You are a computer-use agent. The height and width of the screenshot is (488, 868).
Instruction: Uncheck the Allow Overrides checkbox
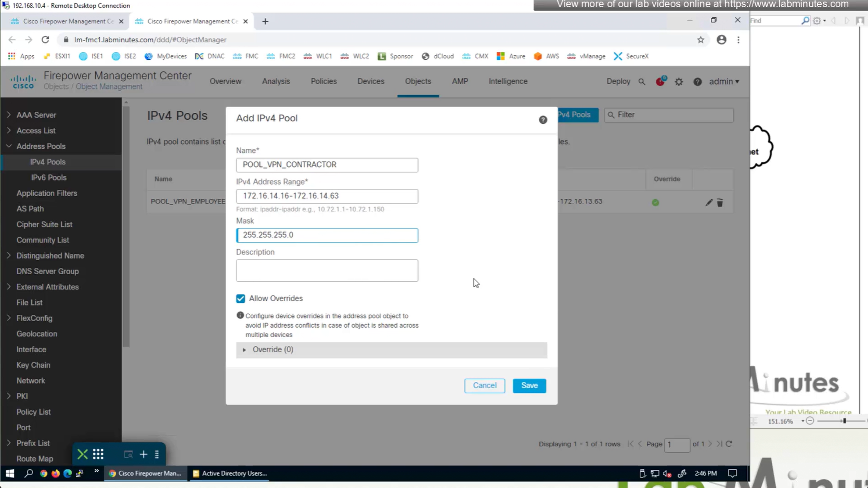coord(240,299)
